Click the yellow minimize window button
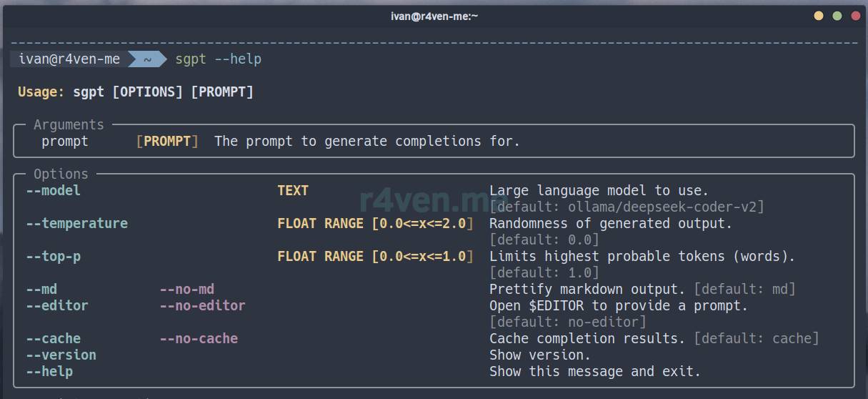This screenshot has width=868, height=399. tap(819, 16)
